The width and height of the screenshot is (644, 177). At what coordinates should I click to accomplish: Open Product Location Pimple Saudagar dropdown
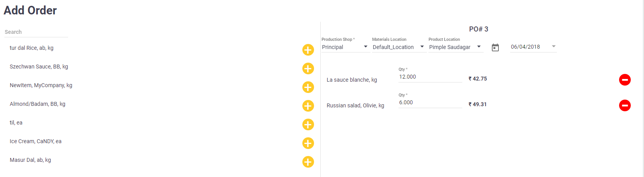pos(456,47)
